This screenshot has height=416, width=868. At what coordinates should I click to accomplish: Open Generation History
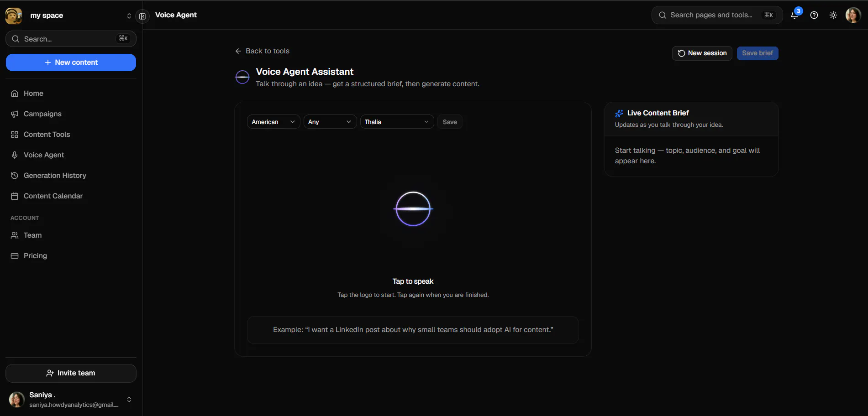pos(71,176)
